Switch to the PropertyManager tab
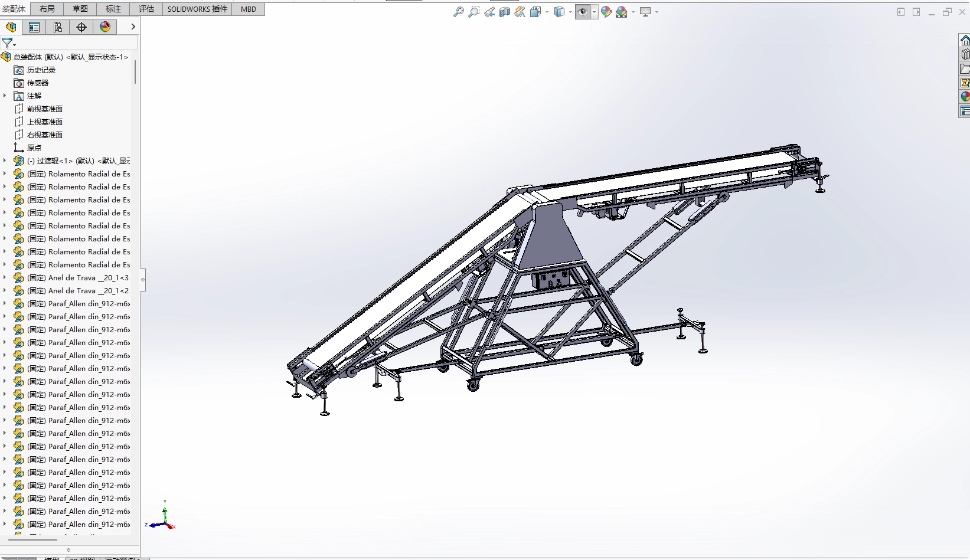Screen dimensions: 970x560 pos(34,27)
